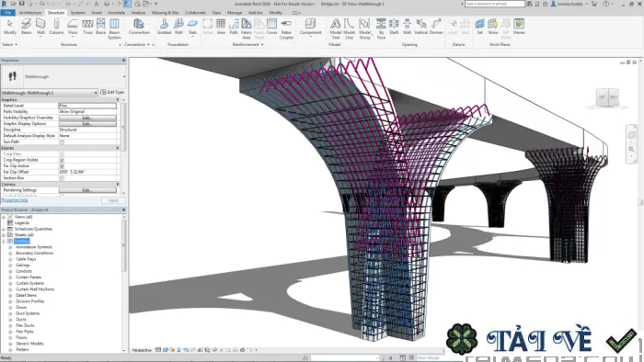644x362 pixels.
Task: Click the ViewCube in the 3D view
Action: 607,97
